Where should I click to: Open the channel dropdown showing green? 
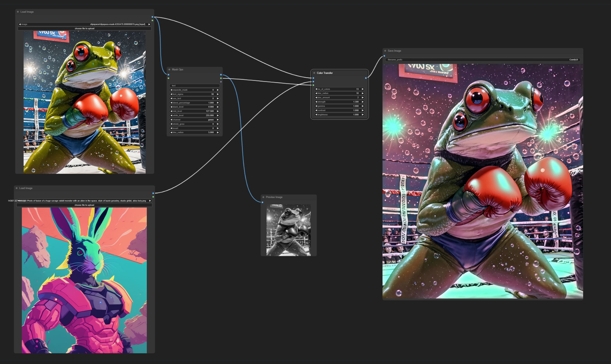coord(194,120)
